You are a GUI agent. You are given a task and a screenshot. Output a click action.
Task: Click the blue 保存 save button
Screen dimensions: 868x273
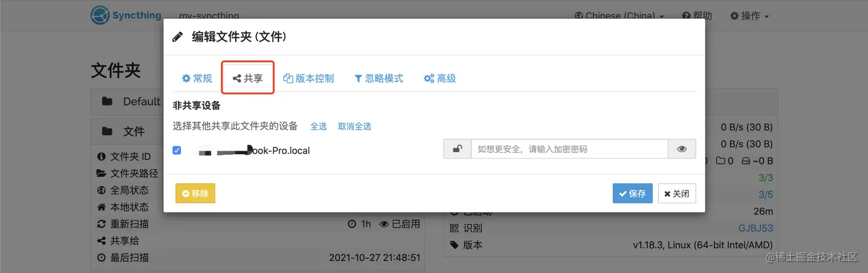pyautogui.click(x=633, y=194)
